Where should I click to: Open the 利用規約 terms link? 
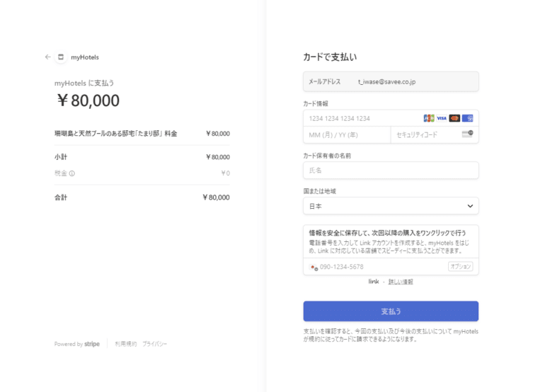[126, 344]
